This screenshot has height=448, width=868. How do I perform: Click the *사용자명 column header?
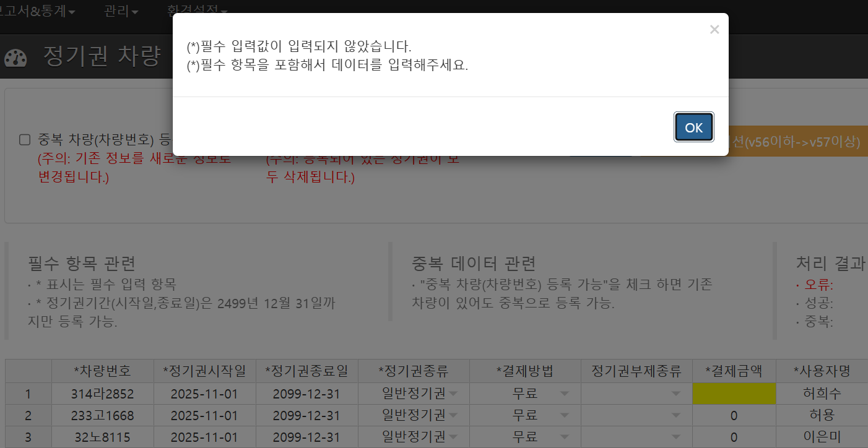822,371
